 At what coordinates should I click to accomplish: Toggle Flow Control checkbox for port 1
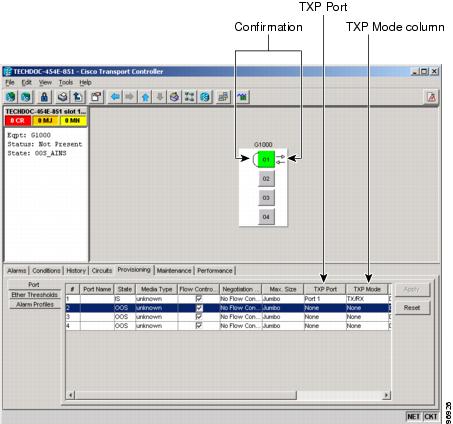point(199,299)
